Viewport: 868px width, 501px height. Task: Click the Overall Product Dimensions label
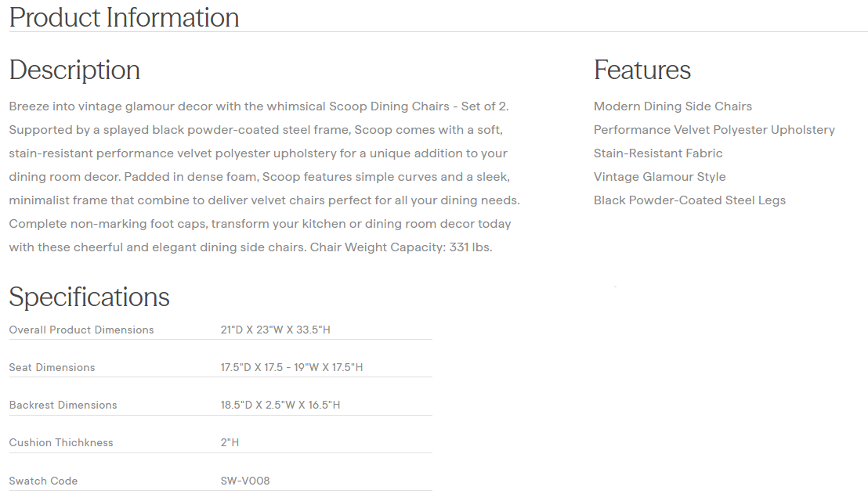click(81, 330)
